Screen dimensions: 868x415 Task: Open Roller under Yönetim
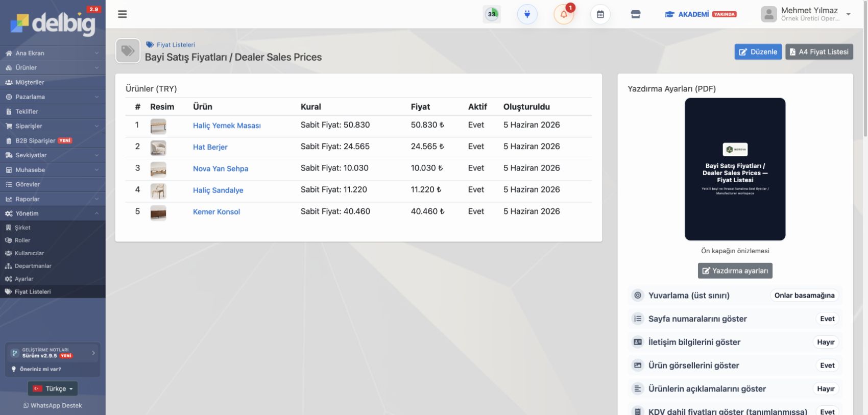pyautogui.click(x=53, y=240)
